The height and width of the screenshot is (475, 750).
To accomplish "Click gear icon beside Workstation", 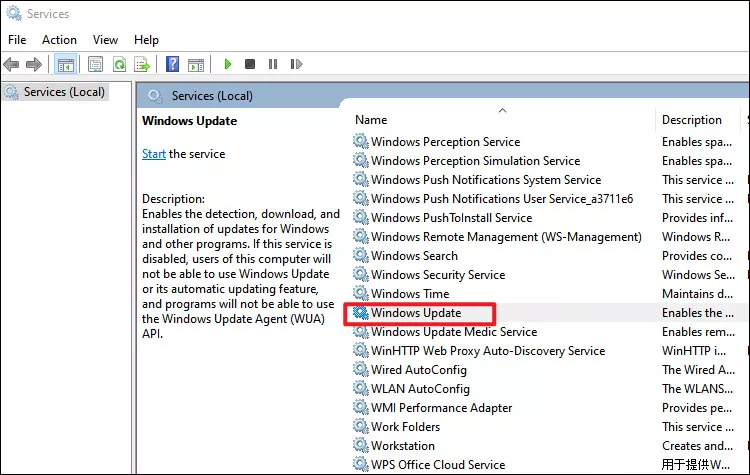I will click(361, 445).
